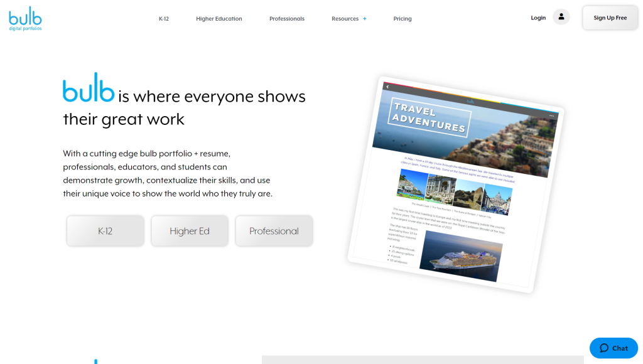The height and width of the screenshot is (364, 643).
Task: Click the large bulb wordmark in headline
Action: (89, 87)
